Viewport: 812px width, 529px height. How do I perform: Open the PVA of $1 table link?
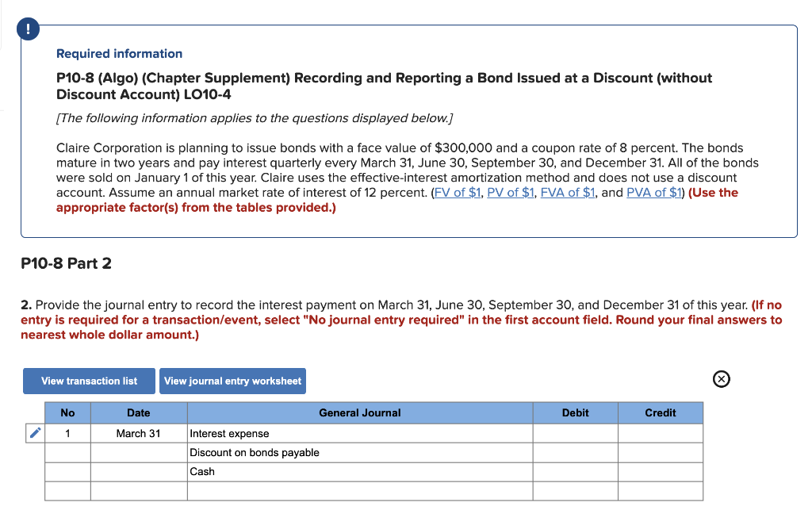[x=654, y=192]
